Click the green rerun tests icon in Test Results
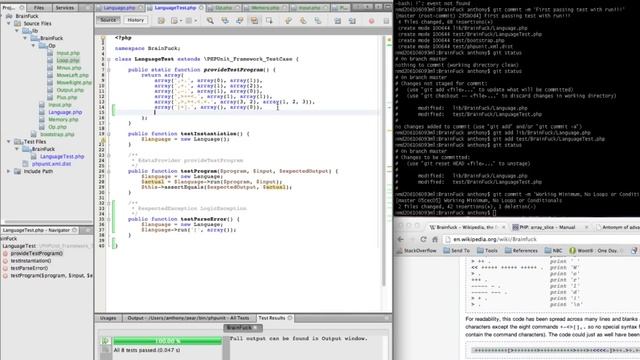This screenshot has width=640, height=360. coord(105,340)
